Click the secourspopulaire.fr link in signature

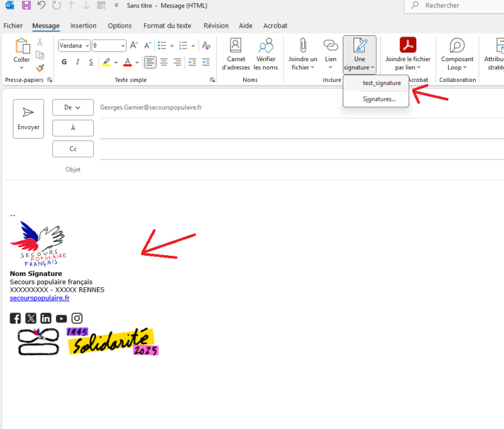40,298
